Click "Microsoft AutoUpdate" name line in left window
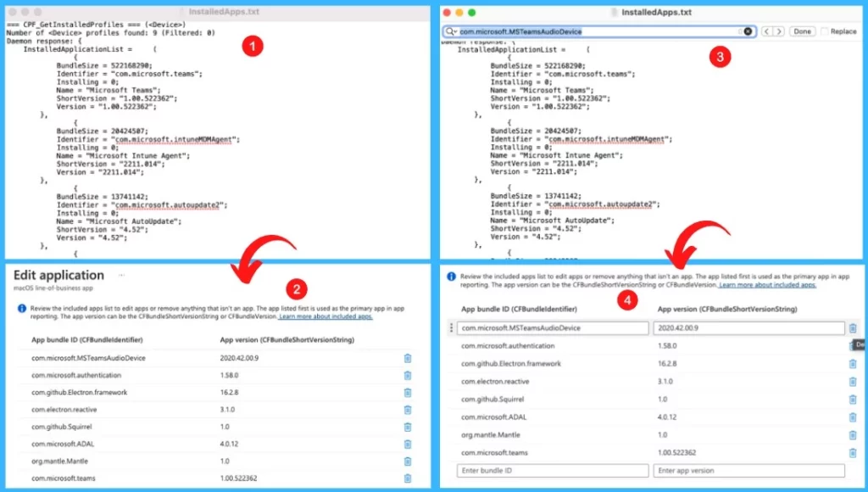This screenshot has height=492, width=868. (x=119, y=221)
